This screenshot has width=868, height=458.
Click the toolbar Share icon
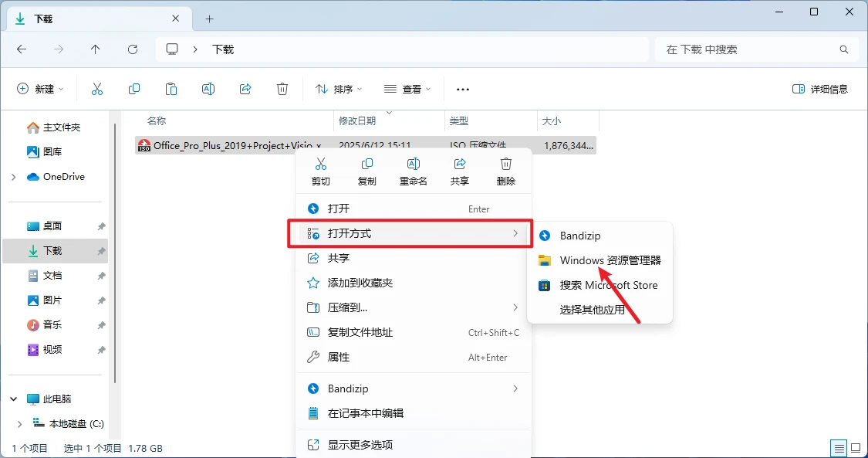[x=245, y=89]
